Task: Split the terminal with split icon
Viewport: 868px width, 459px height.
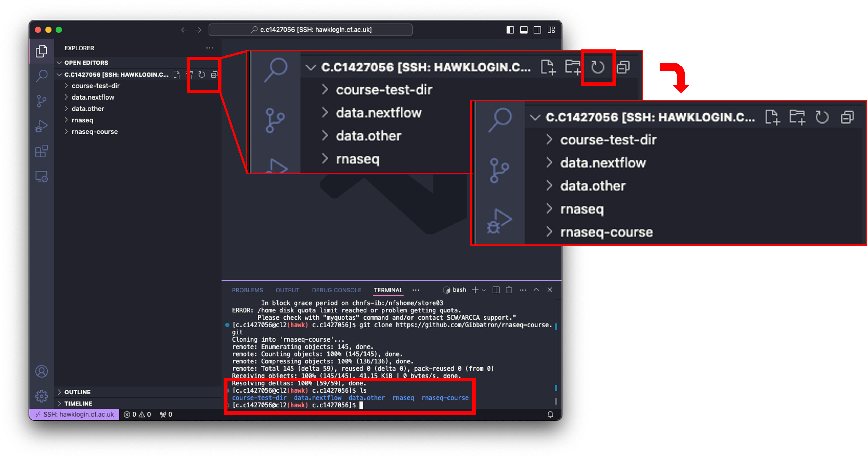Action: click(x=496, y=290)
